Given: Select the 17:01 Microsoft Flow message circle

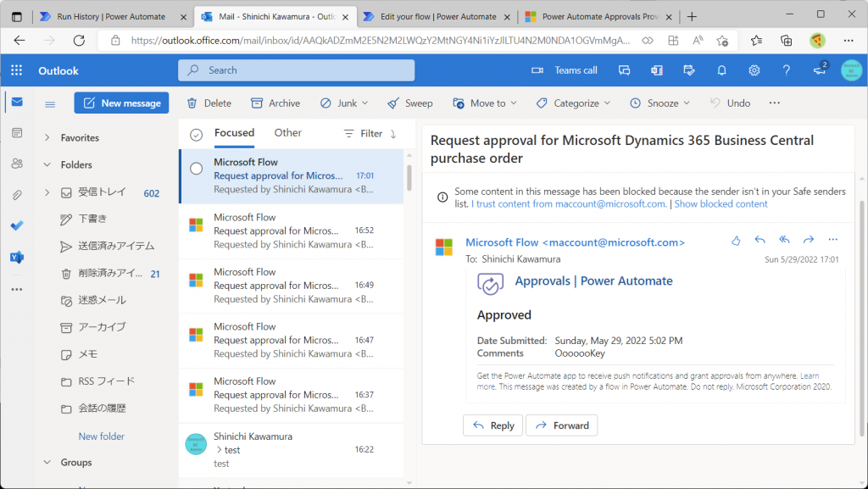Looking at the screenshot, I should [196, 169].
